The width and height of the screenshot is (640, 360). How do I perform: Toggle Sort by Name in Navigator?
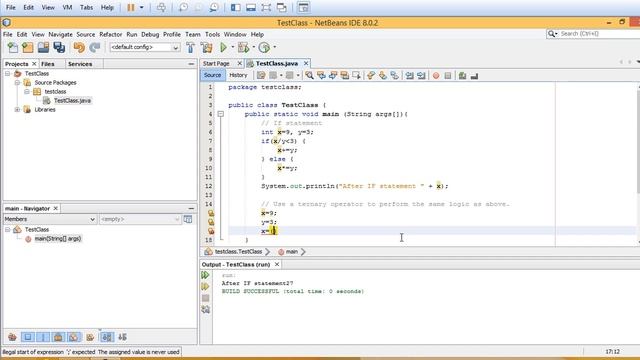pos(107,337)
